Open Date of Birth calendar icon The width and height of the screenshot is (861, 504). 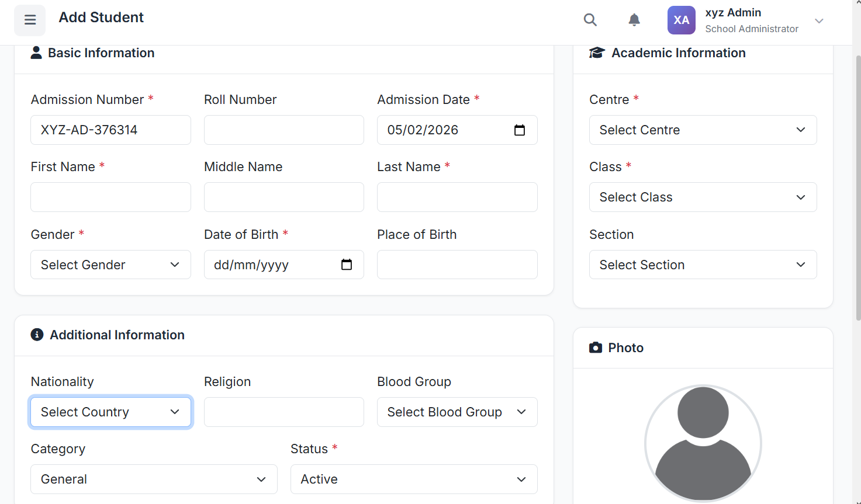347,265
